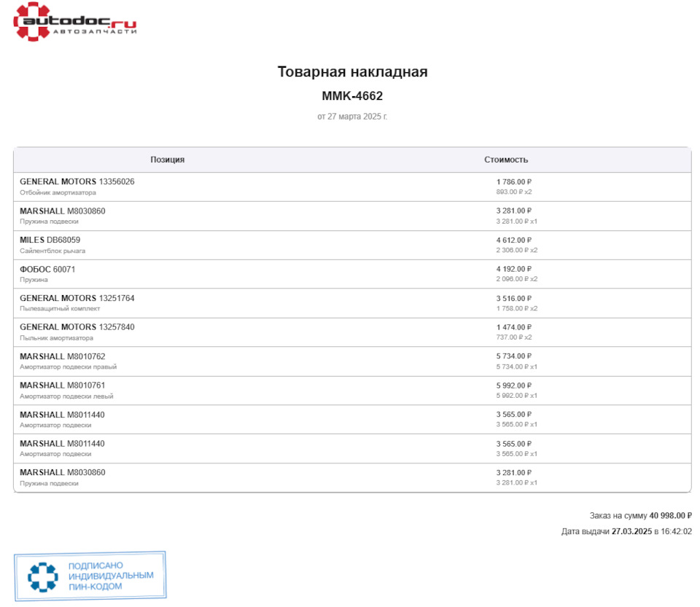Click the price 4 192.00 ₽
This screenshot has height=607, width=700.
[x=514, y=269]
